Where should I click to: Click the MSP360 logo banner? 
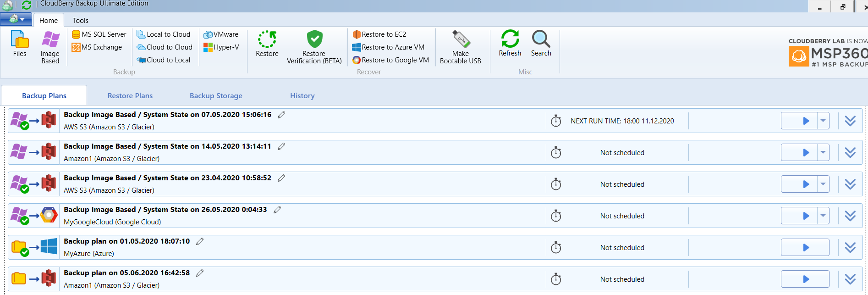[828, 53]
